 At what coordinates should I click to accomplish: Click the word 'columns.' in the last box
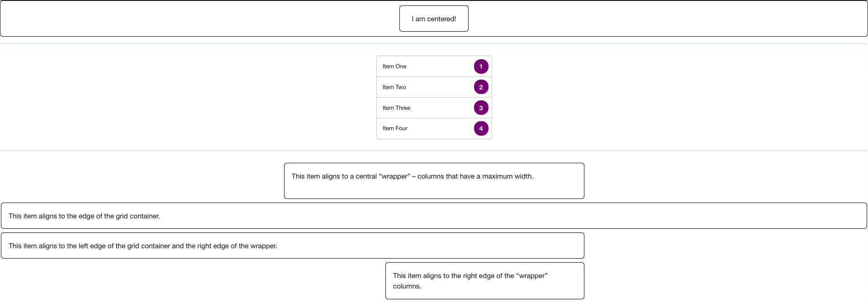407,286
